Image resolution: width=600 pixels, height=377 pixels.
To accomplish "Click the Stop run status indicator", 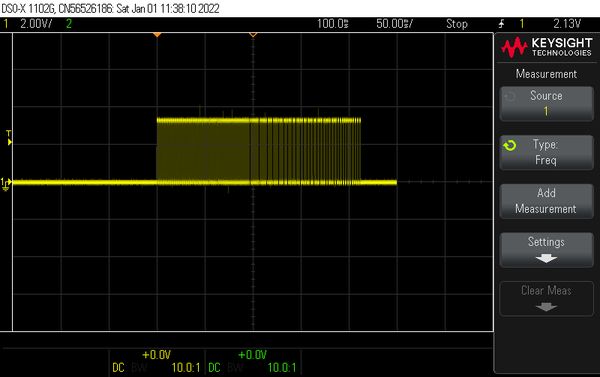I will pos(457,24).
